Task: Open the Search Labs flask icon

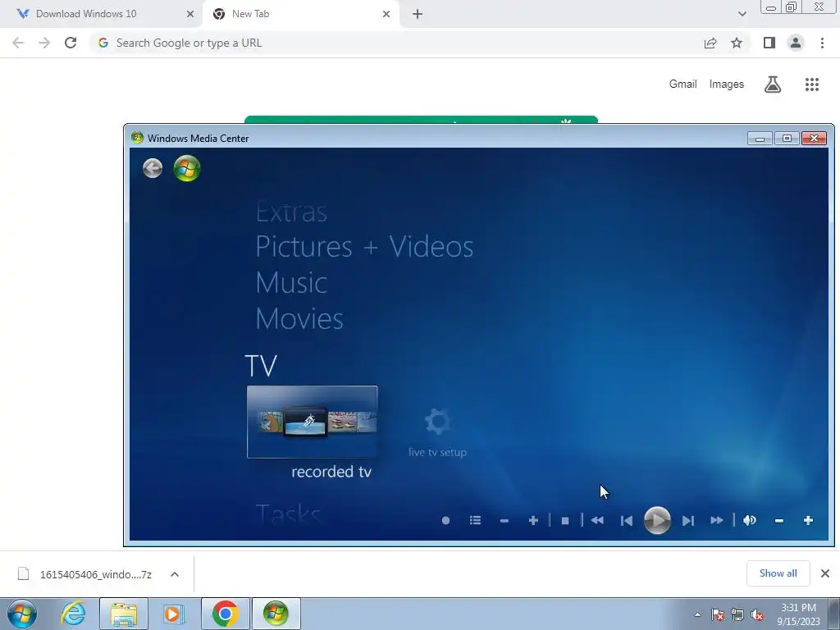Action: tap(773, 84)
